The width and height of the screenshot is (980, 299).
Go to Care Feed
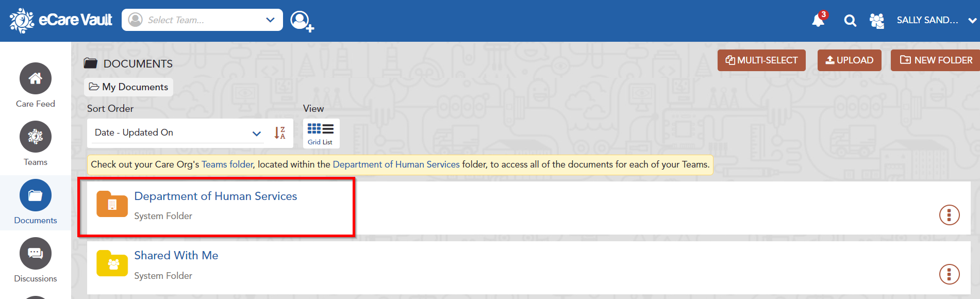(x=36, y=86)
